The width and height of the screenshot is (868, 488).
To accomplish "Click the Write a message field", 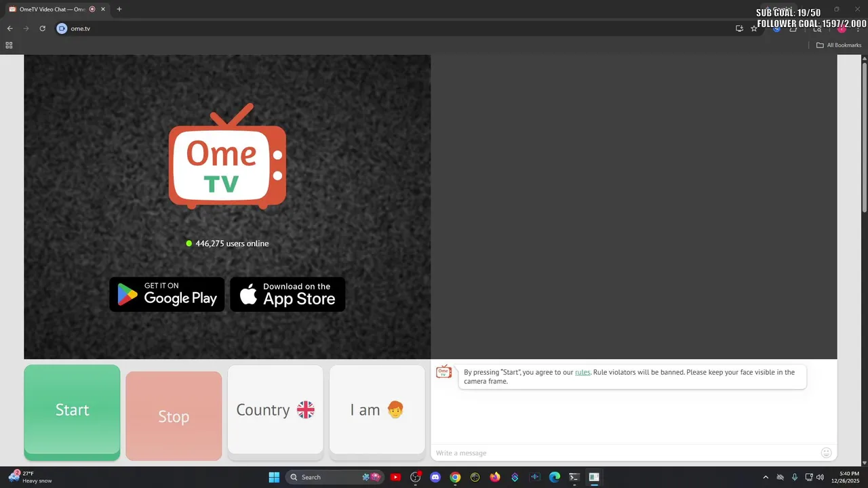I will 624,453.
